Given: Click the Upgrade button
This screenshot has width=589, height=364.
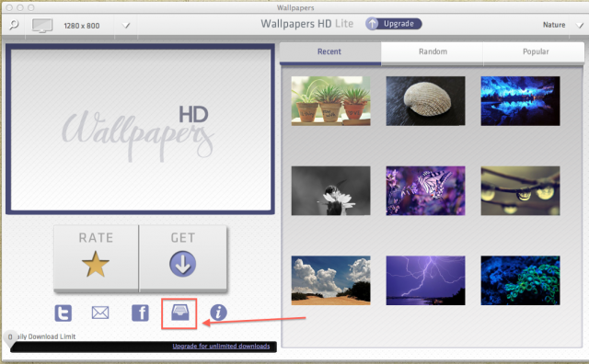Looking at the screenshot, I should [x=394, y=24].
